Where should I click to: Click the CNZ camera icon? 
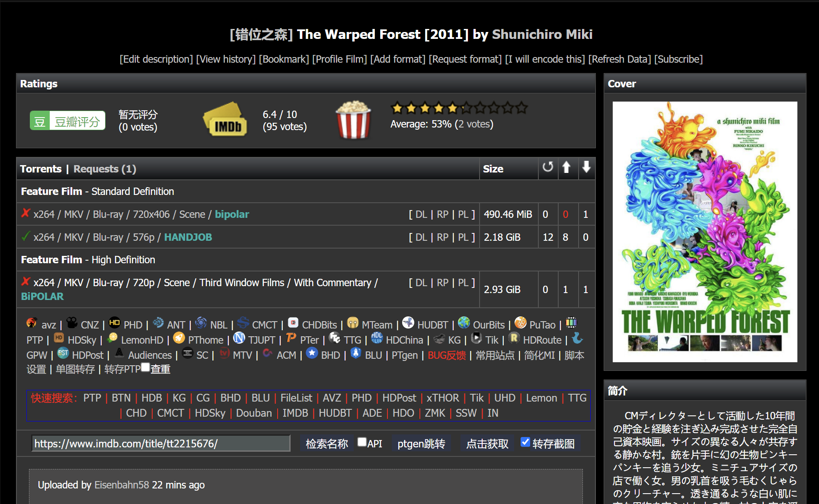pos(72,322)
